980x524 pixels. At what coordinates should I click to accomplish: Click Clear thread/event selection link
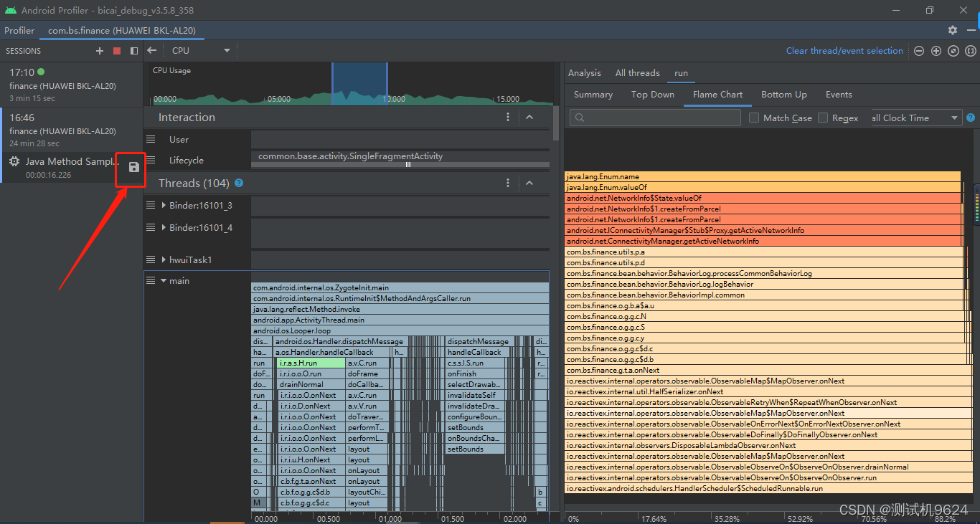coord(844,51)
